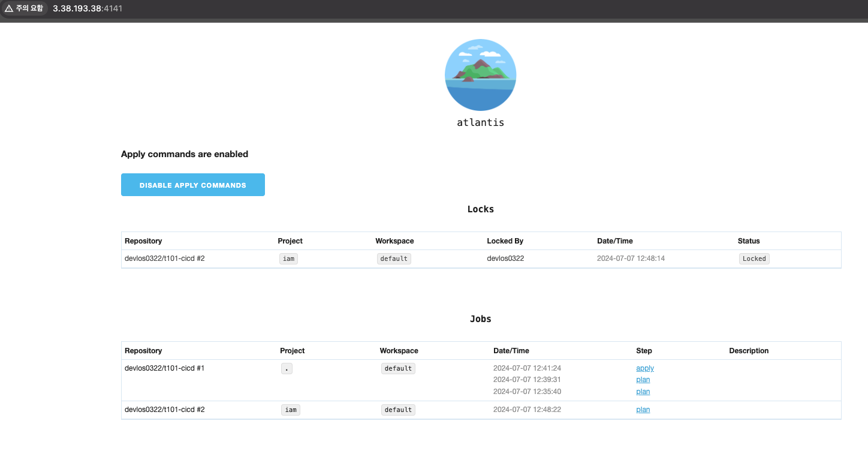The height and width of the screenshot is (451, 868).
Task: Open the plan link dated 12:39:31
Action: click(643, 380)
